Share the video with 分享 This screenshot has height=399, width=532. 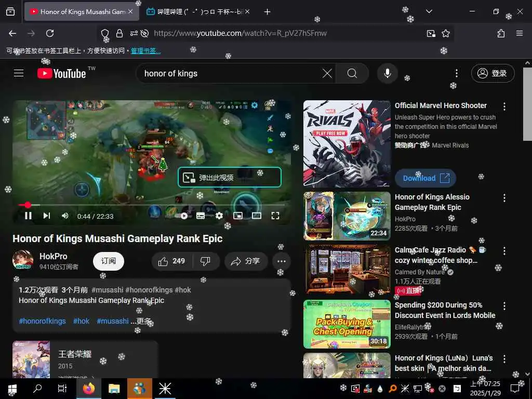[246, 261]
